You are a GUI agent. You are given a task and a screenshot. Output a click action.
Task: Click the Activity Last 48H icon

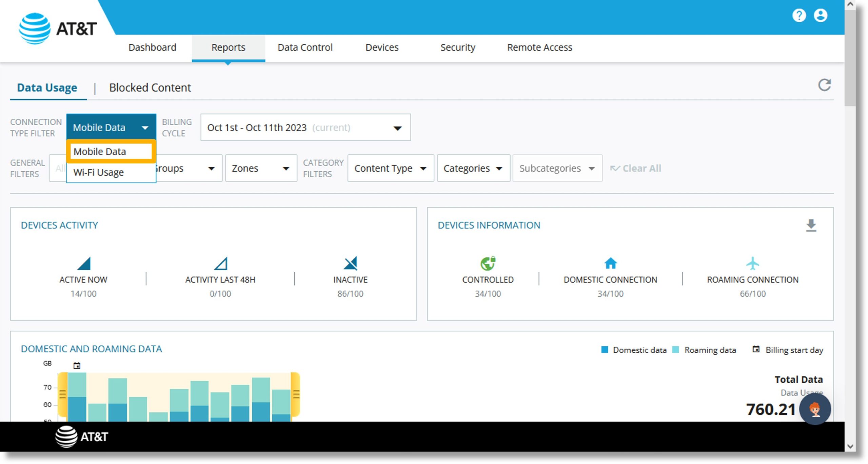[x=220, y=264]
